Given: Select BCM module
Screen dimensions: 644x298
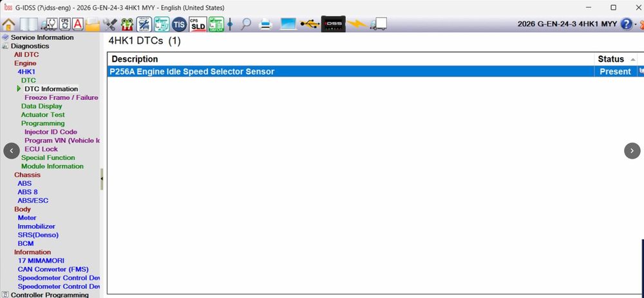Looking at the screenshot, I should point(26,244).
